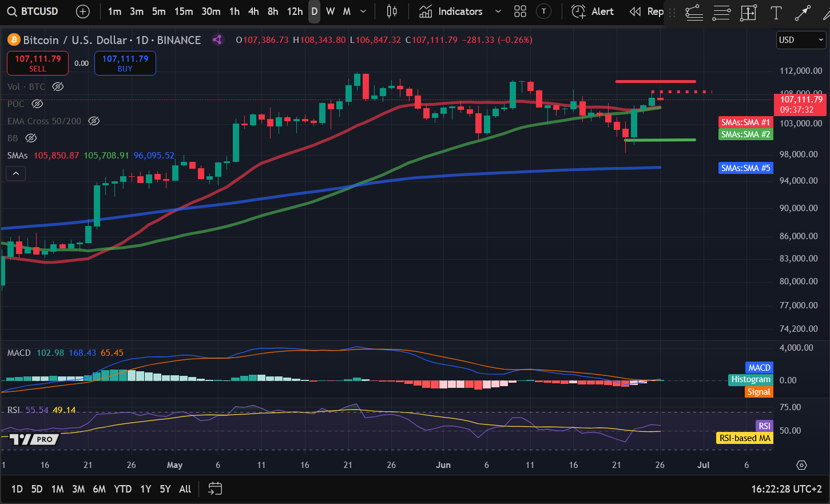Select the arrow drawing tool
This screenshot has height=504, width=830.
coord(803,13)
